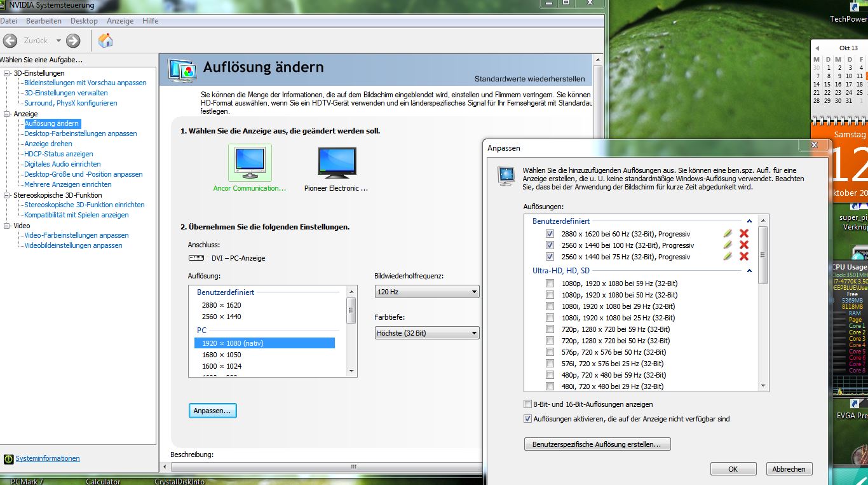The width and height of the screenshot is (868, 485).
Task: Select Bildeinstellungen mit Vorschau anpassen
Action: coord(85,83)
